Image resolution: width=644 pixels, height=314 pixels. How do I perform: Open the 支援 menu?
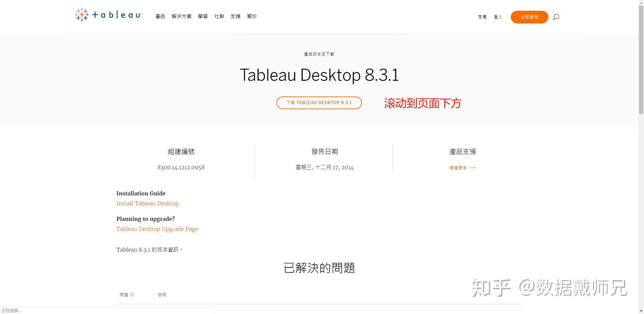pyautogui.click(x=235, y=16)
